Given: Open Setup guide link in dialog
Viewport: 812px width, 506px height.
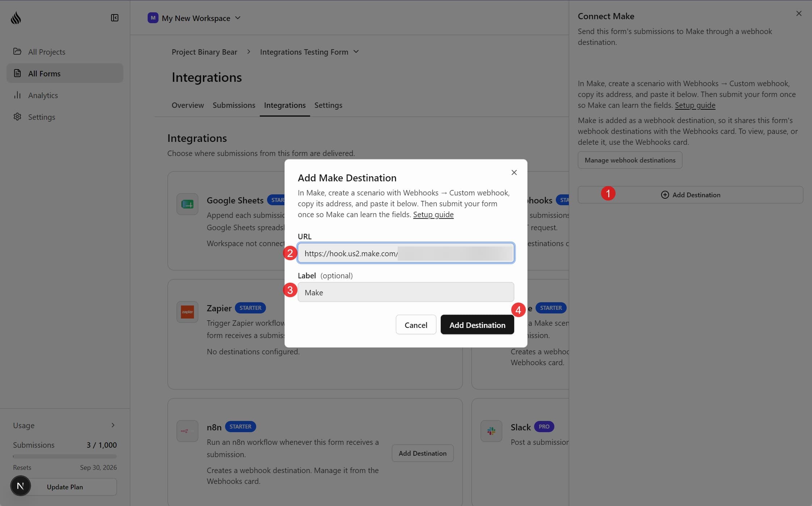Looking at the screenshot, I should point(433,214).
